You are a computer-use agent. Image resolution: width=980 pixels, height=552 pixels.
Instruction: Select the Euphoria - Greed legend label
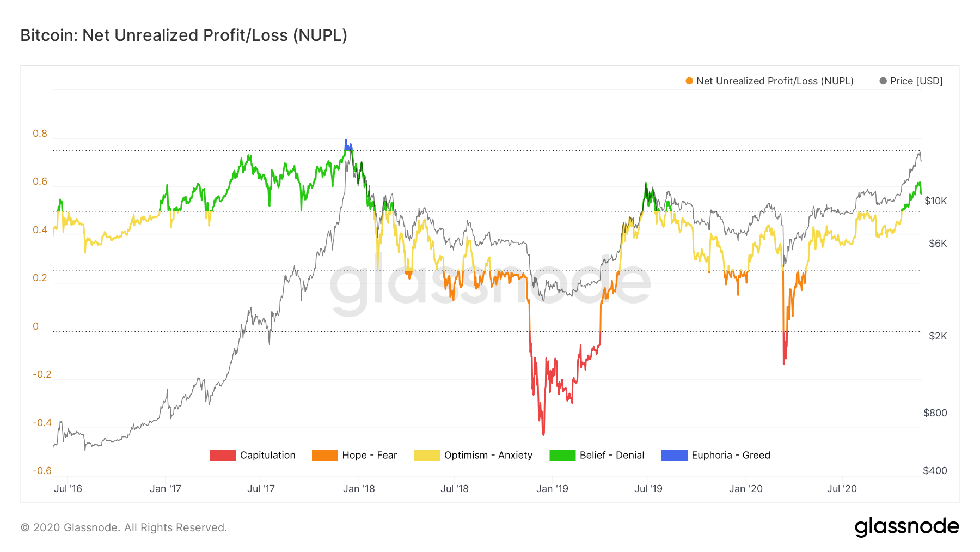[x=731, y=455]
